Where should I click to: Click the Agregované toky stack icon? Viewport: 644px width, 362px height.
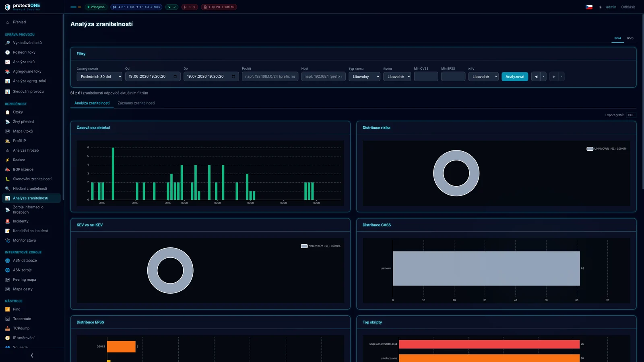(x=7, y=72)
